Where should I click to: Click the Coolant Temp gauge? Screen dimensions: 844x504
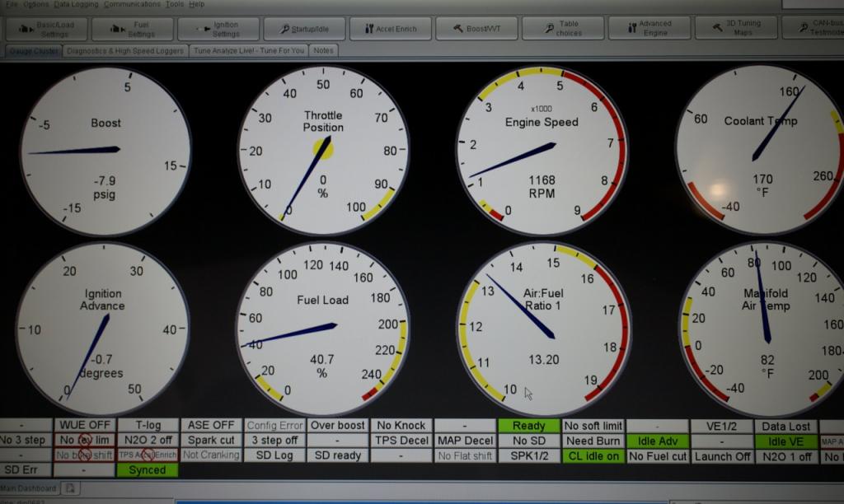[760, 150]
